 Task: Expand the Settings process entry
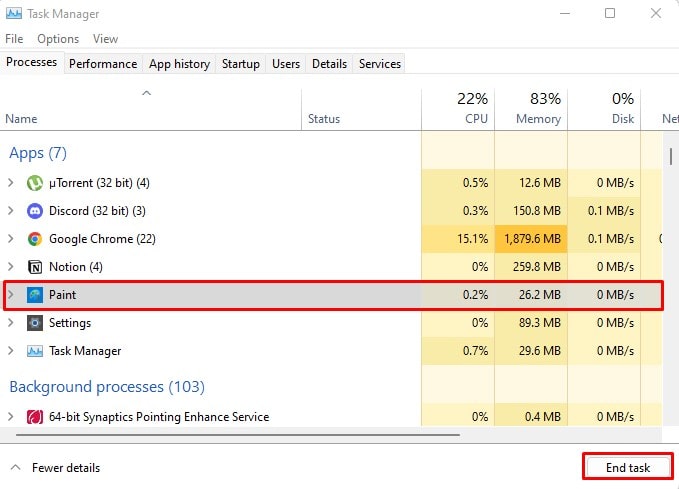click(11, 323)
